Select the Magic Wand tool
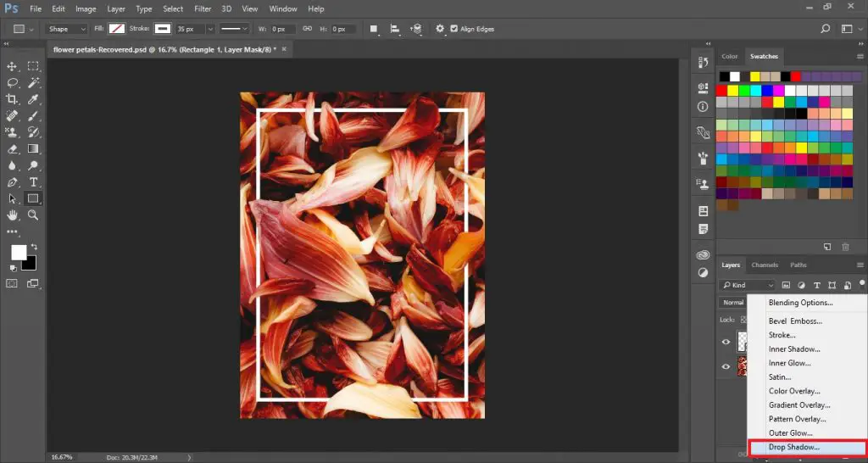 33,83
